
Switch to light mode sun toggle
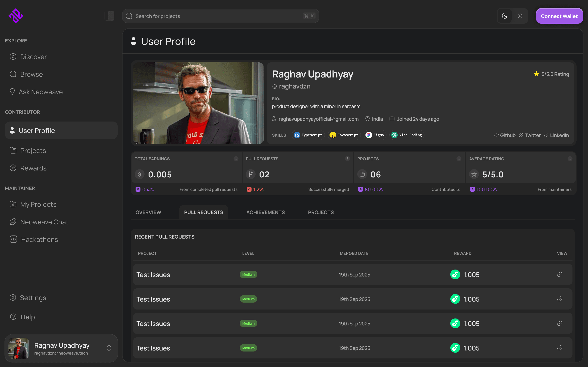pos(520,16)
